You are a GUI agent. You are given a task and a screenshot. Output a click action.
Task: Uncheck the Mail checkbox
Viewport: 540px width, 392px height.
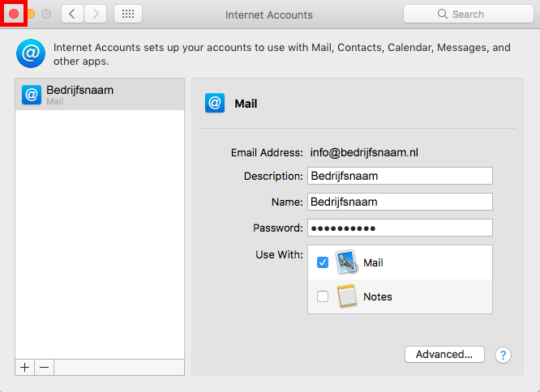323,262
